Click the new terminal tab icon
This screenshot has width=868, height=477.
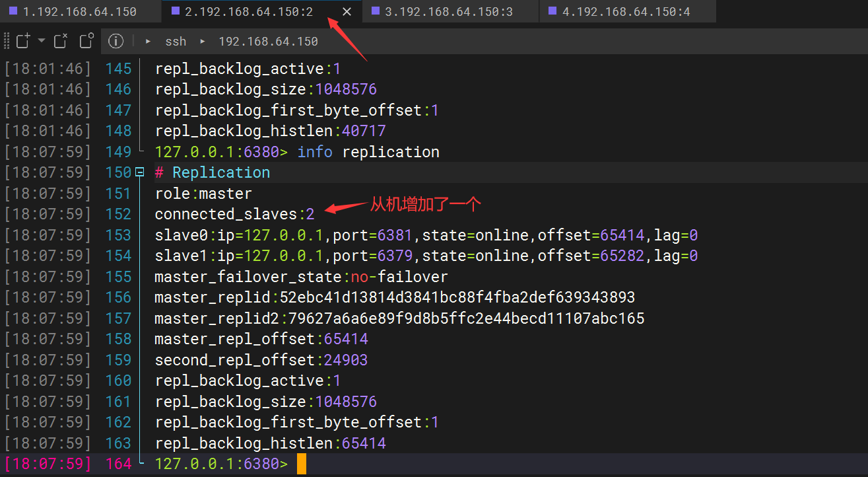pyautogui.click(x=23, y=41)
